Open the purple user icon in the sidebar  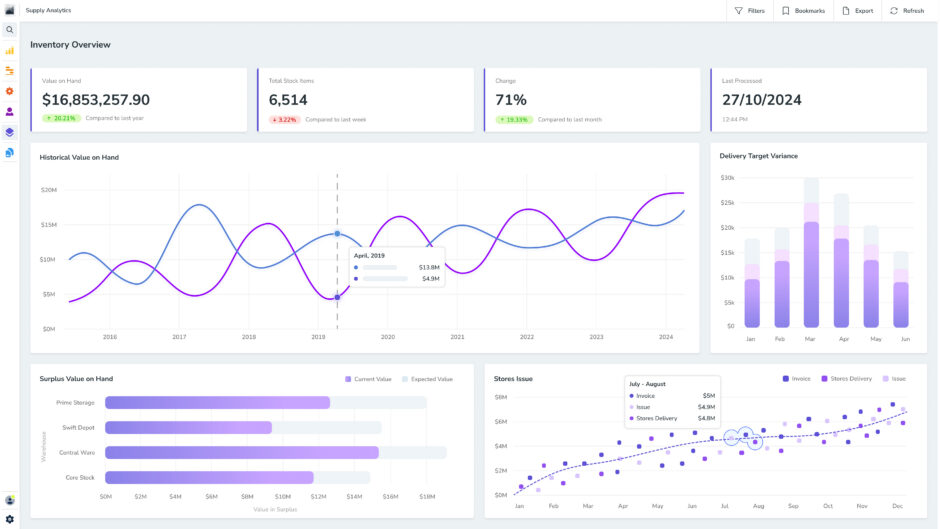[10, 112]
